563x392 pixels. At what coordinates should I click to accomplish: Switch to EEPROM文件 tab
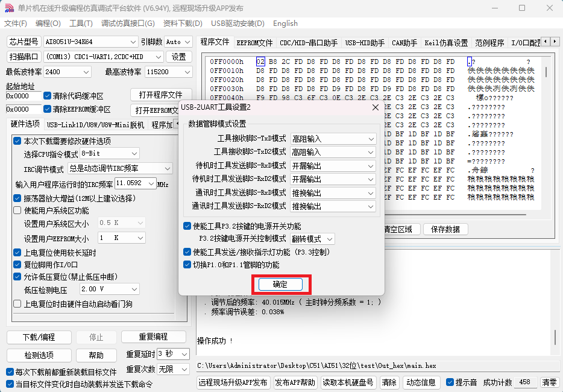254,43
